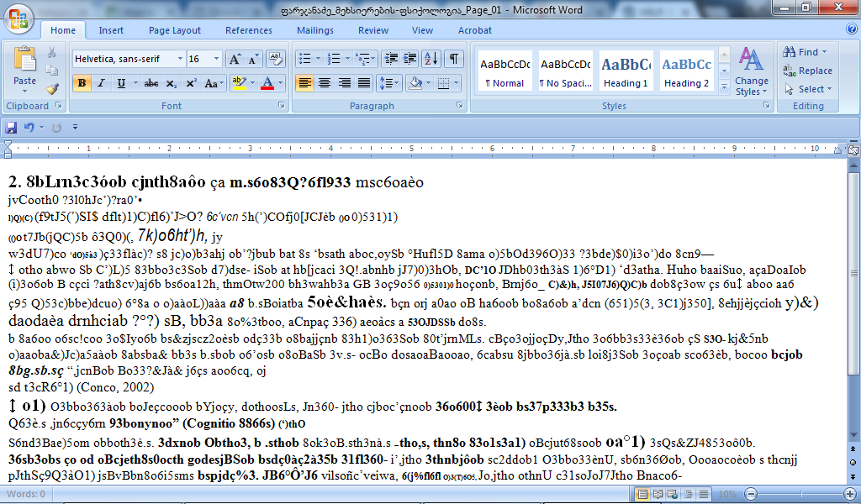Center align the paragraph
The width and height of the screenshot is (861, 504).
pyautogui.click(x=325, y=83)
